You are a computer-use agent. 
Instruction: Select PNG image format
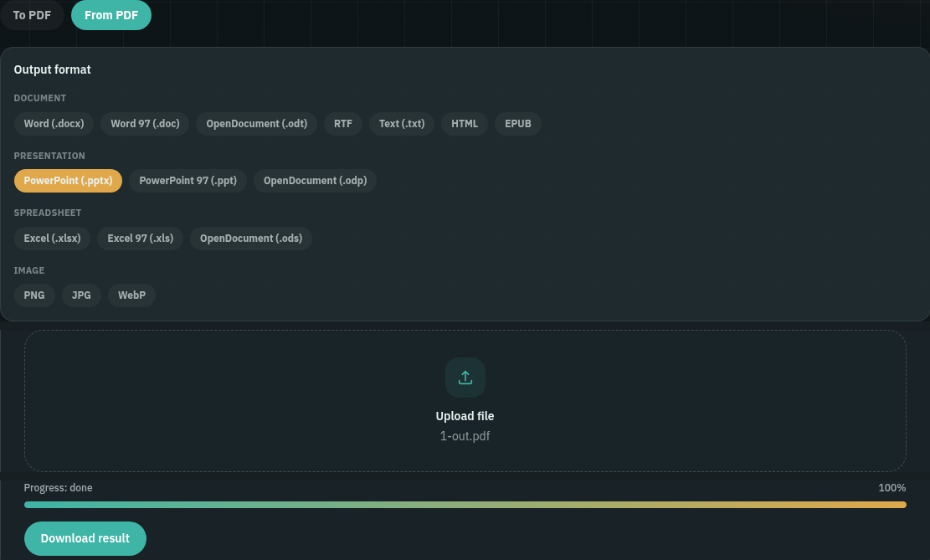[34, 295]
